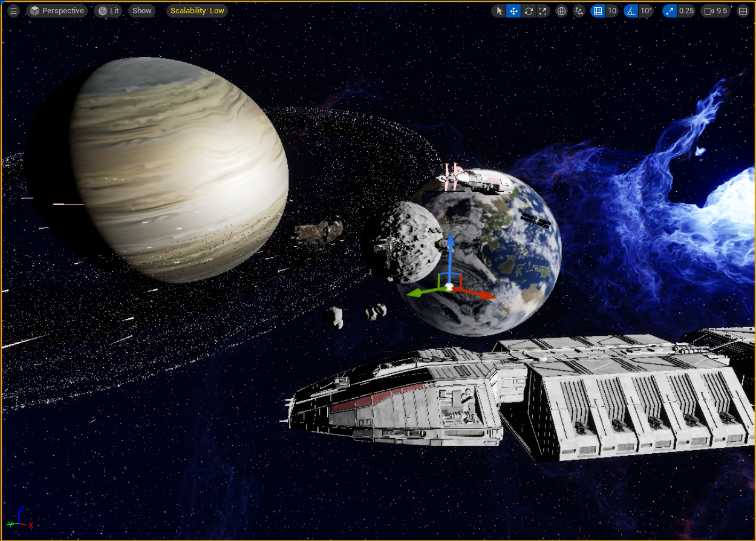Toggle rotation angle snapping
The image size is (756, 541).
click(x=631, y=11)
